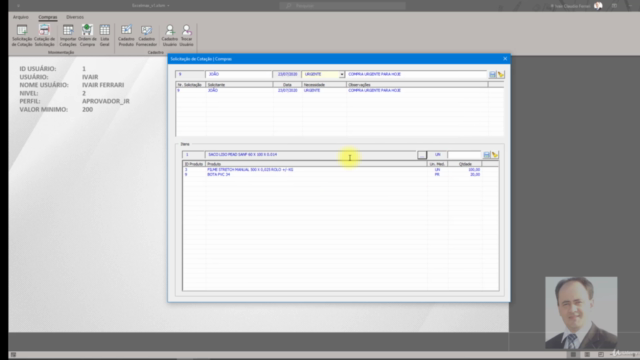This screenshot has height=360, width=640.
Task: Select the Compras ribbon tab
Action: click(x=48, y=17)
